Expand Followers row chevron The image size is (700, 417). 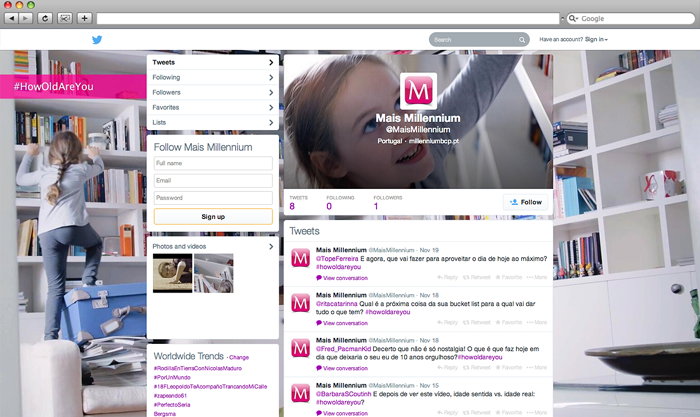point(271,92)
